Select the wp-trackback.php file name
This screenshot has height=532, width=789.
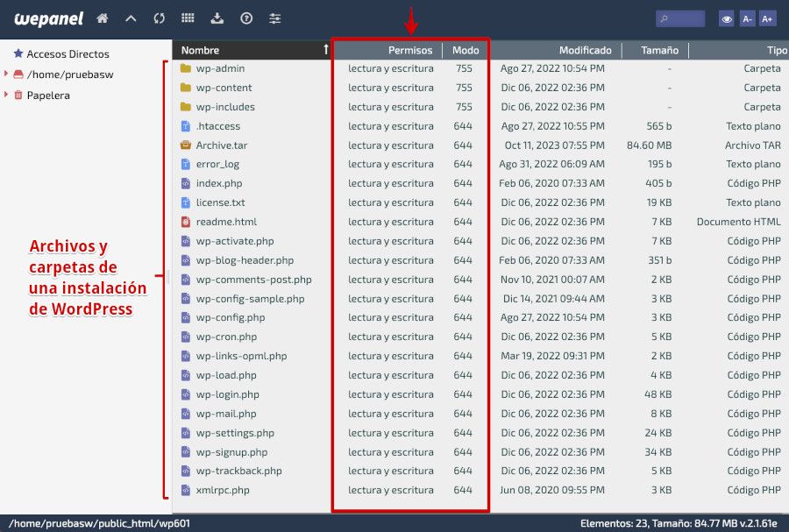[x=238, y=472]
